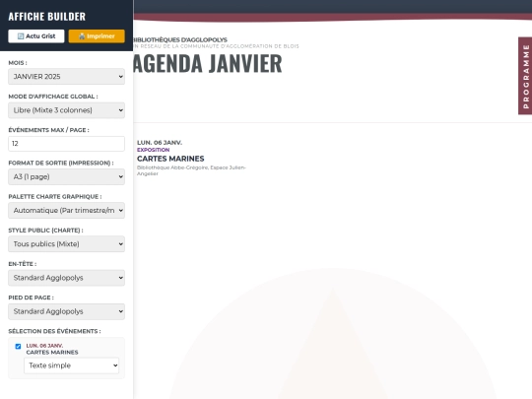532x399 pixels.
Task: Click the Actu Grist refresh button
Action: coord(36,36)
